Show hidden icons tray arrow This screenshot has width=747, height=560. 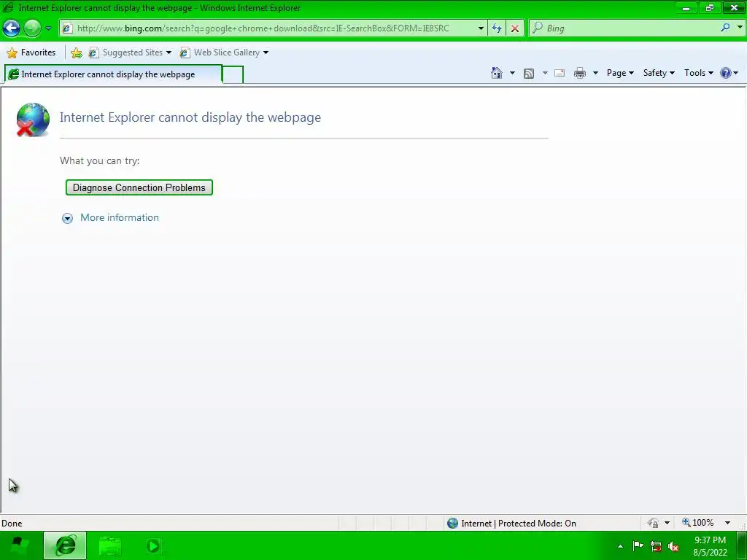coord(620,546)
